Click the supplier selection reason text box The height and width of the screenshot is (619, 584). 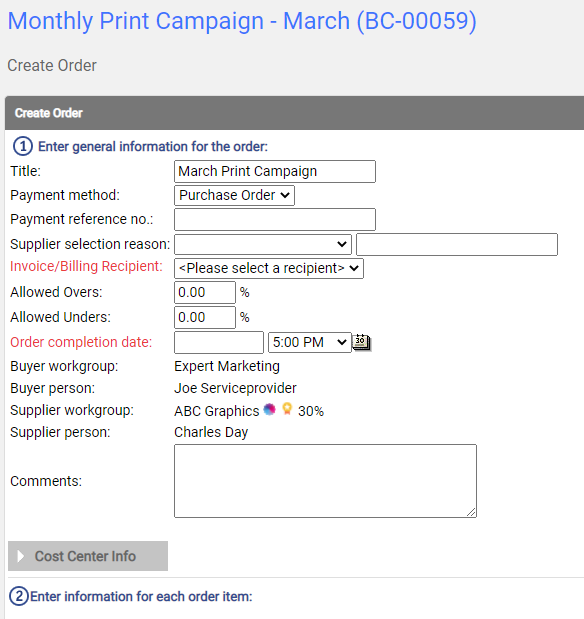457,244
